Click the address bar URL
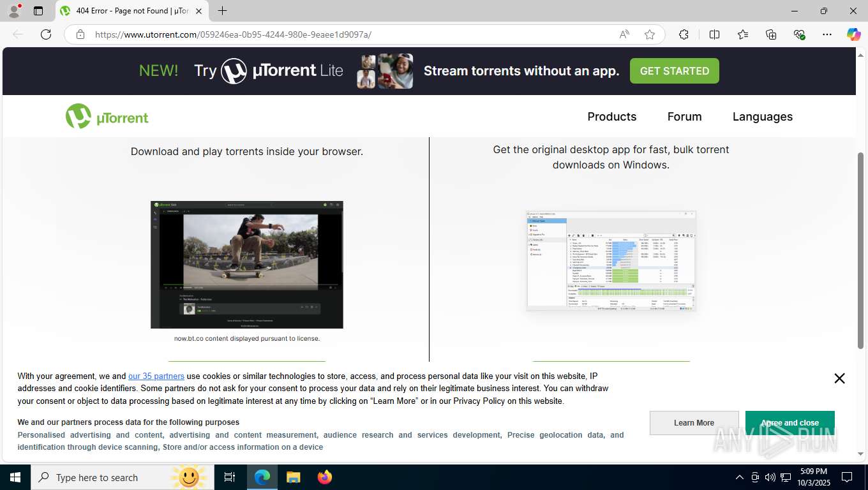 tap(233, 34)
